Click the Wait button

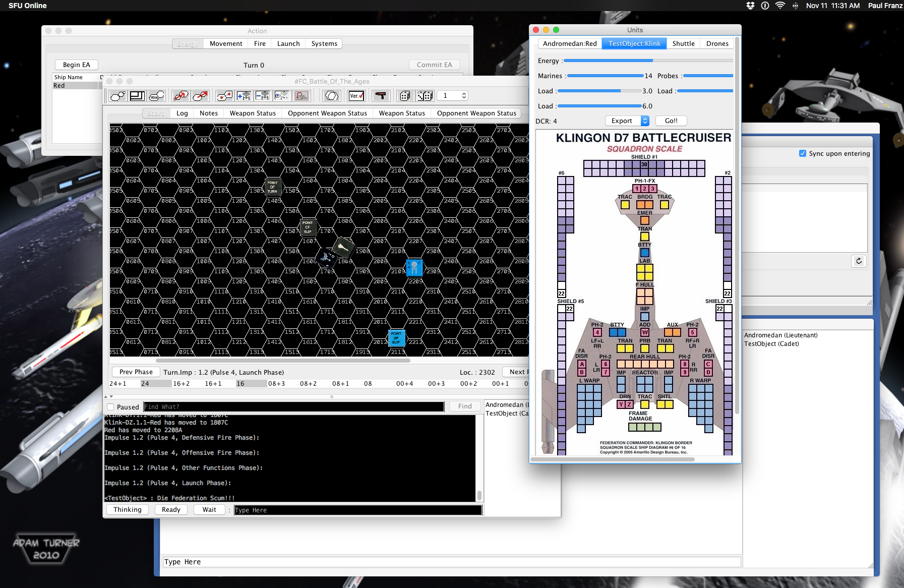(x=209, y=510)
